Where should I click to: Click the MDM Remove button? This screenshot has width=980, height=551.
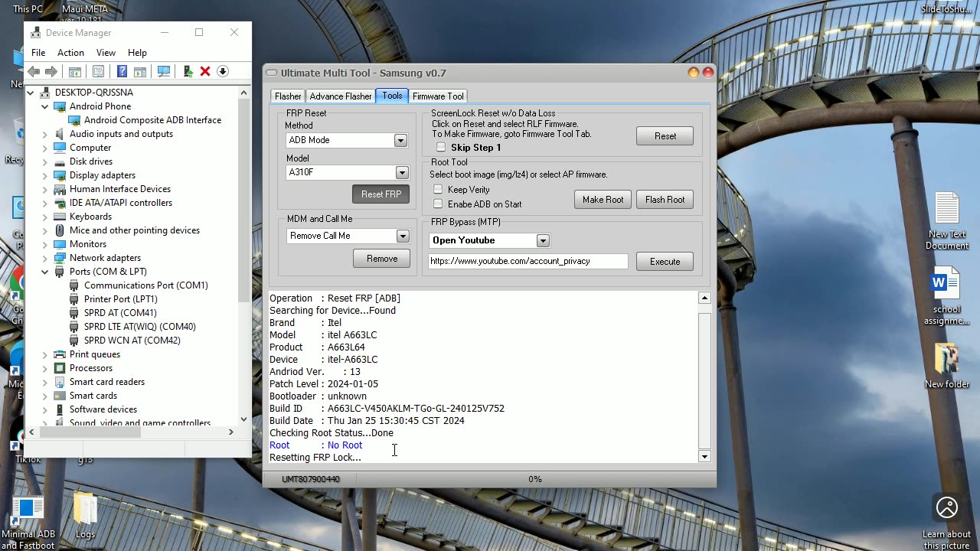(382, 259)
